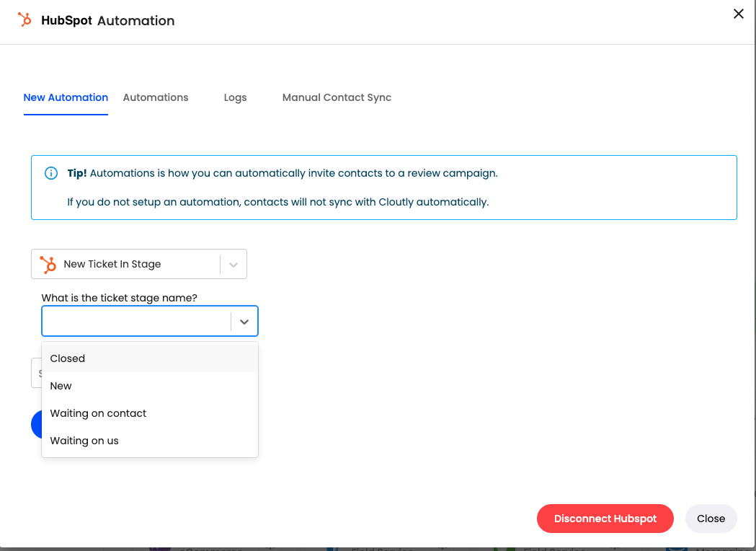Go to the Logs tab

(235, 97)
